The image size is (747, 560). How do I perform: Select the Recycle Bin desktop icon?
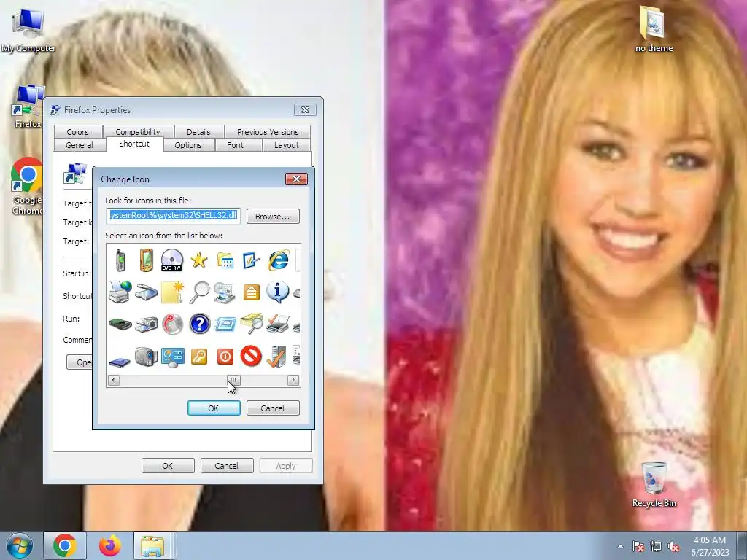(654, 484)
